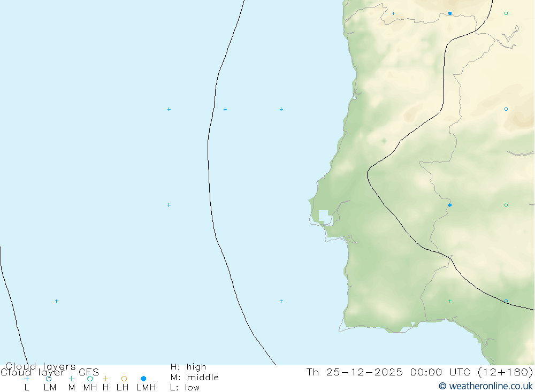Image resolution: width=535 pixels, height=392 pixels.
Task: Click the green plus cloud marker on the map
Action: pos(450,301)
